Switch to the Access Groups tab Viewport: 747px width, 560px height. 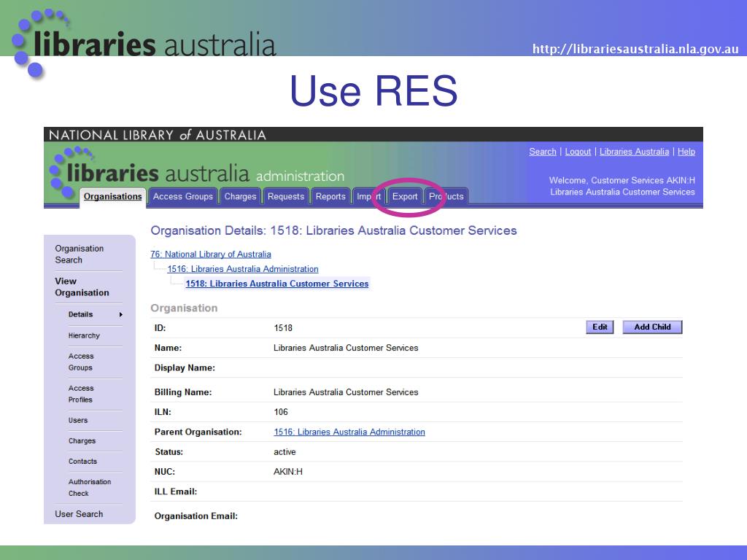coord(183,197)
